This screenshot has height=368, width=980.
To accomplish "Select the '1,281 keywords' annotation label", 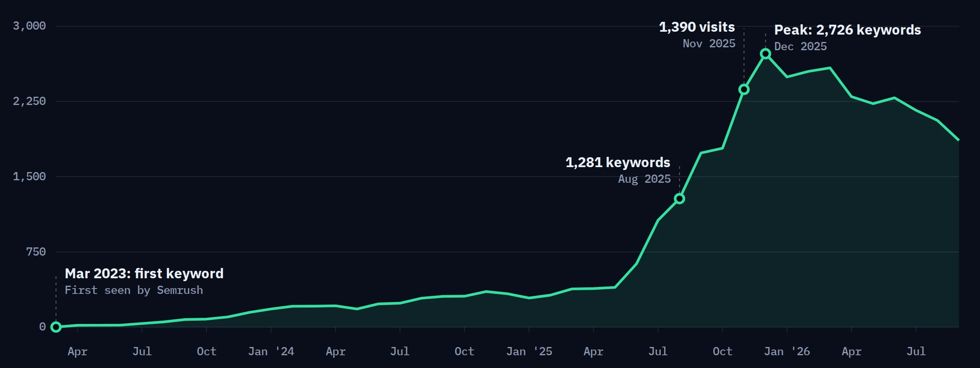I will click(618, 163).
